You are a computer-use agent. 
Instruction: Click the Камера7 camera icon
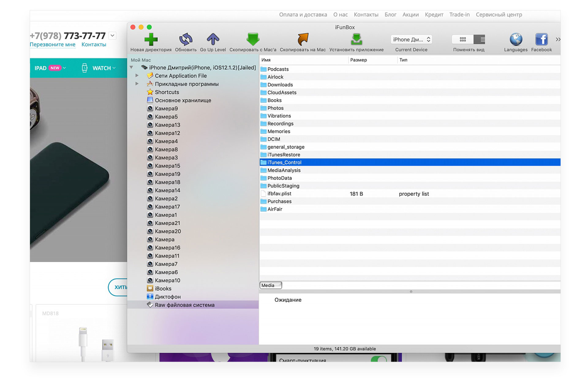tap(150, 264)
